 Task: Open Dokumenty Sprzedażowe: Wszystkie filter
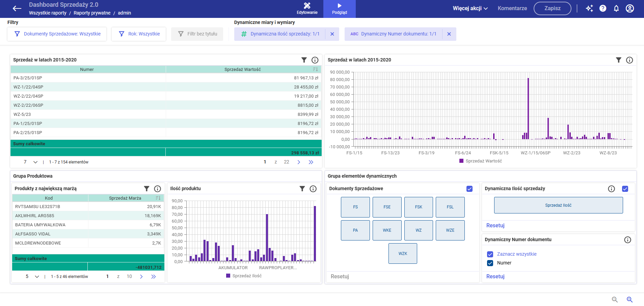click(57, 34)
